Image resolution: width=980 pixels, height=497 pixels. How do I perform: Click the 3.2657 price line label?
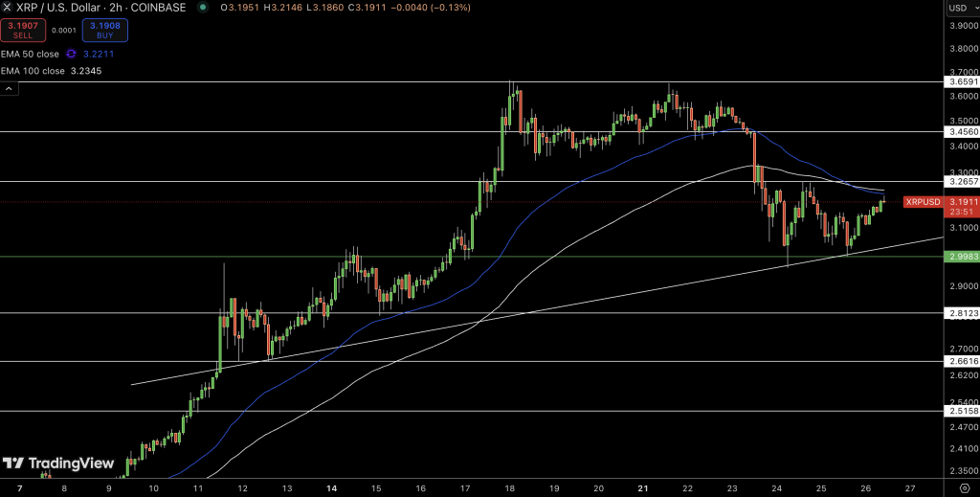click(x=961, y=181)
